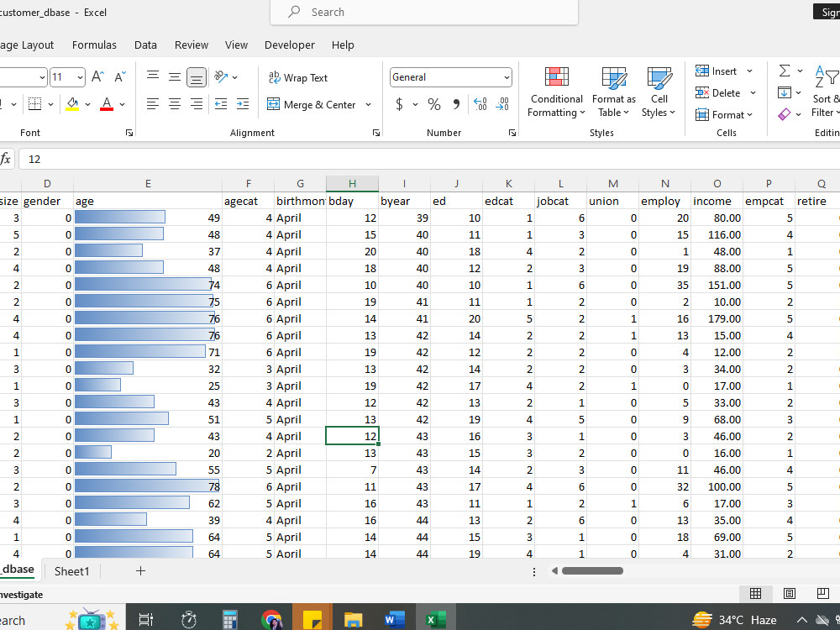Open accounting format dropdown arrow
This screenshot has width=840, height=630.
415,104
